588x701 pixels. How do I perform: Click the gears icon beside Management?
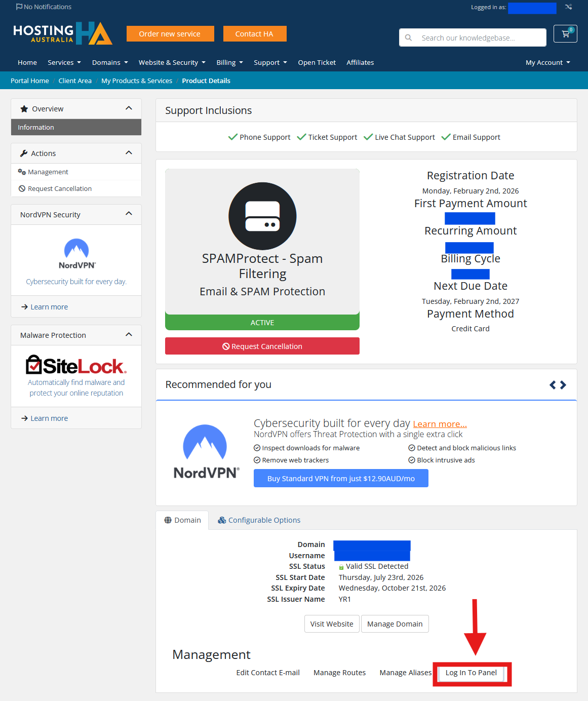[x=22, y=172]
